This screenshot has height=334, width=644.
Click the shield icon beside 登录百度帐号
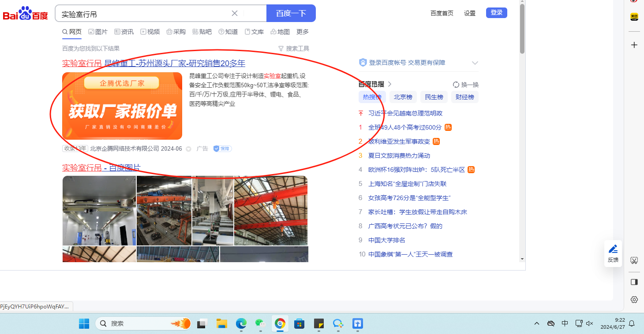pos(363,63)
